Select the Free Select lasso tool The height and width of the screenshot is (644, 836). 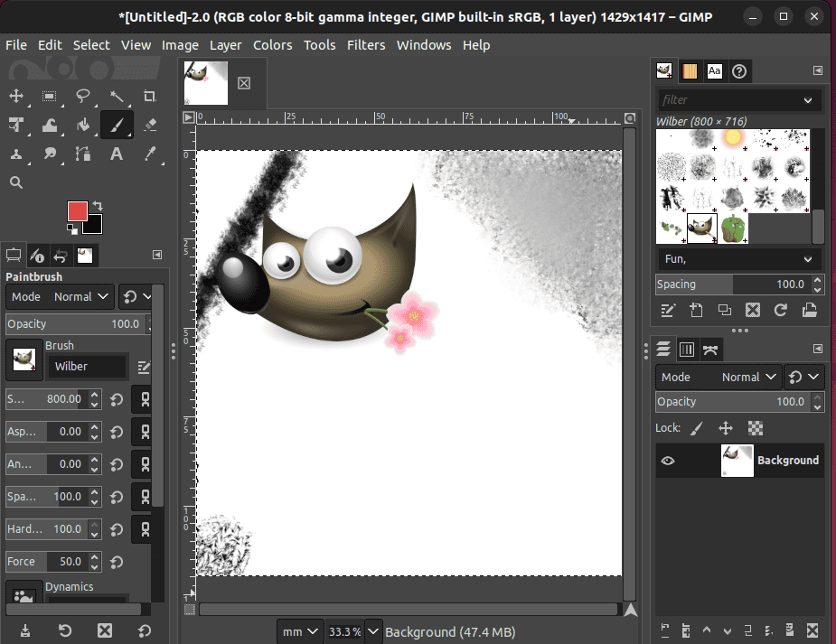[x=82, y=96]
